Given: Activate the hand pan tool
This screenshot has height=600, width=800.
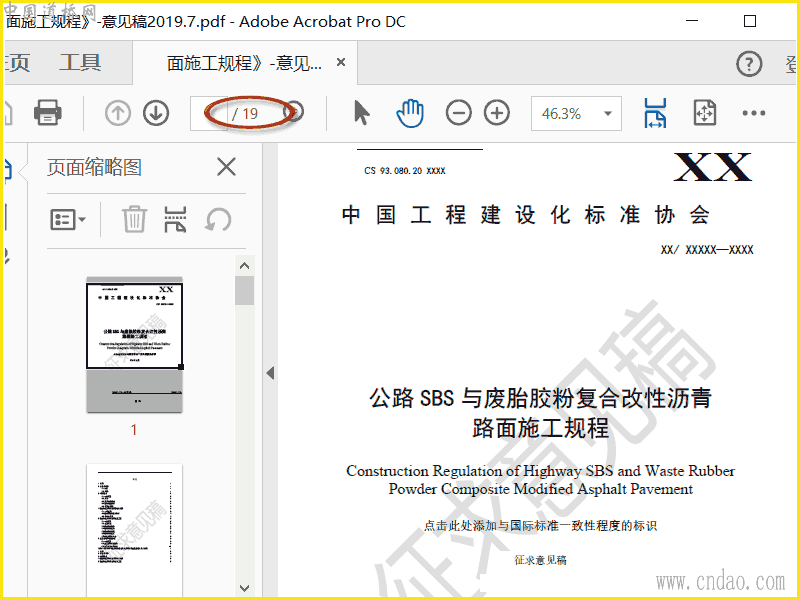Looking at the screenshot, I should tap(410, 113).
